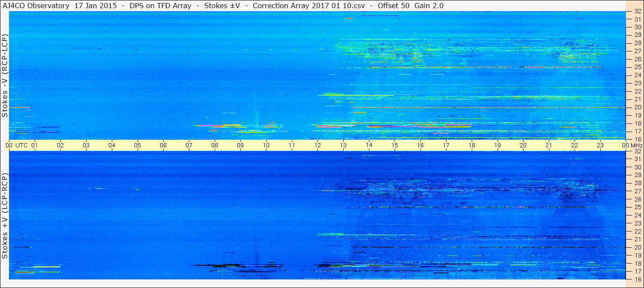Click the 14 hour marker on the time axis
The image size is (644, 288).
[x=369, y=146]
